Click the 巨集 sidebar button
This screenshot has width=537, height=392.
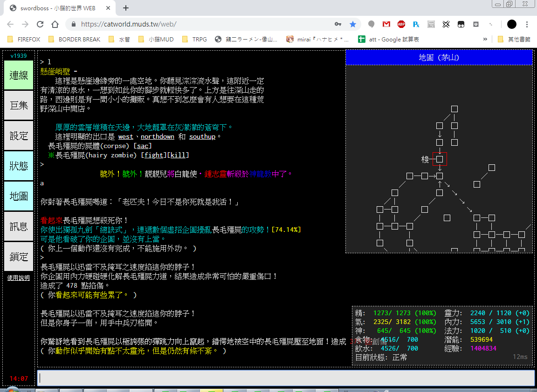pyautogui.click(x=19, y=105)
